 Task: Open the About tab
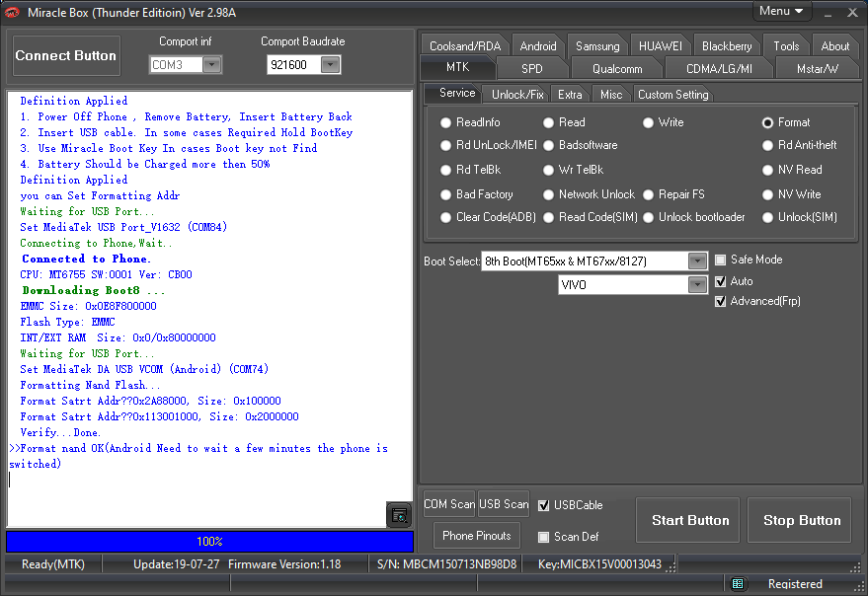click(x=834, y=46)
